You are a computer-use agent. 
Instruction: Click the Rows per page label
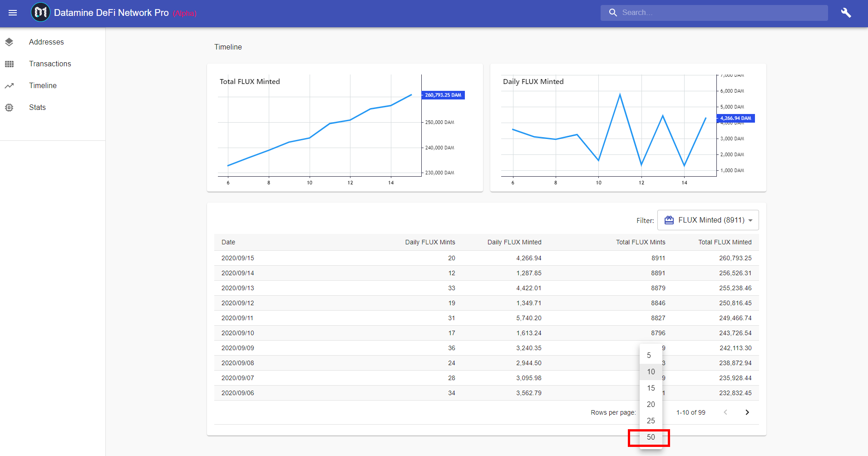pyautogui.click(x=613, y=412)
